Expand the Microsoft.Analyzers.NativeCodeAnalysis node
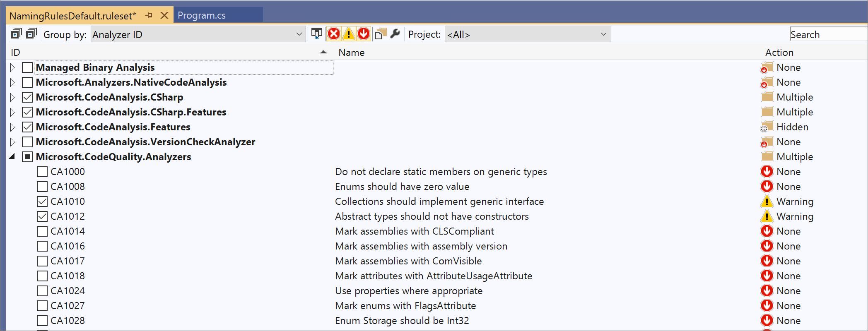This screenshot has width=868, height=331. 12,82
